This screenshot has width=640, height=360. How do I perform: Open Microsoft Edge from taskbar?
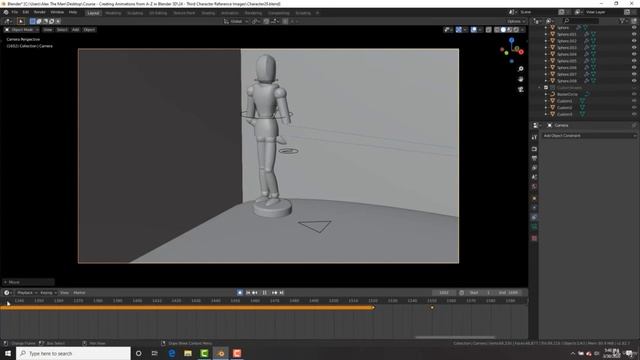pyautogui.click(x=172, y=353)
